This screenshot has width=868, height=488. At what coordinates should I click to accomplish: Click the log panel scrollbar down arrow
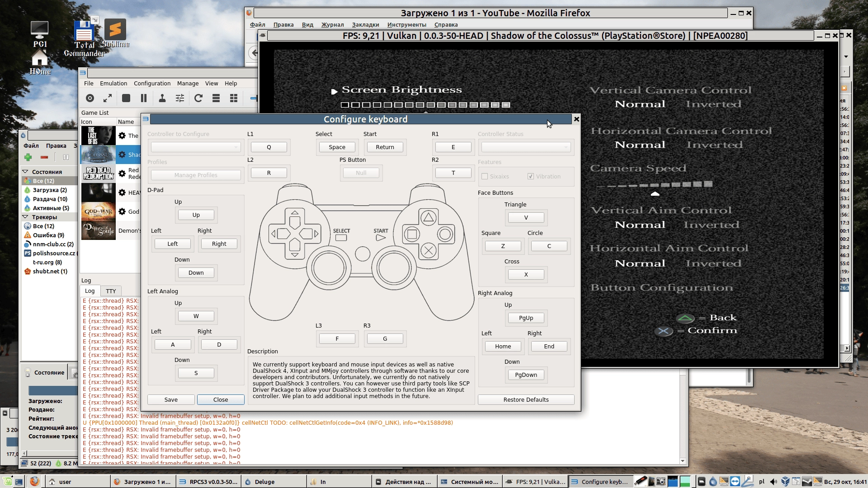click(x=683, y=461)
